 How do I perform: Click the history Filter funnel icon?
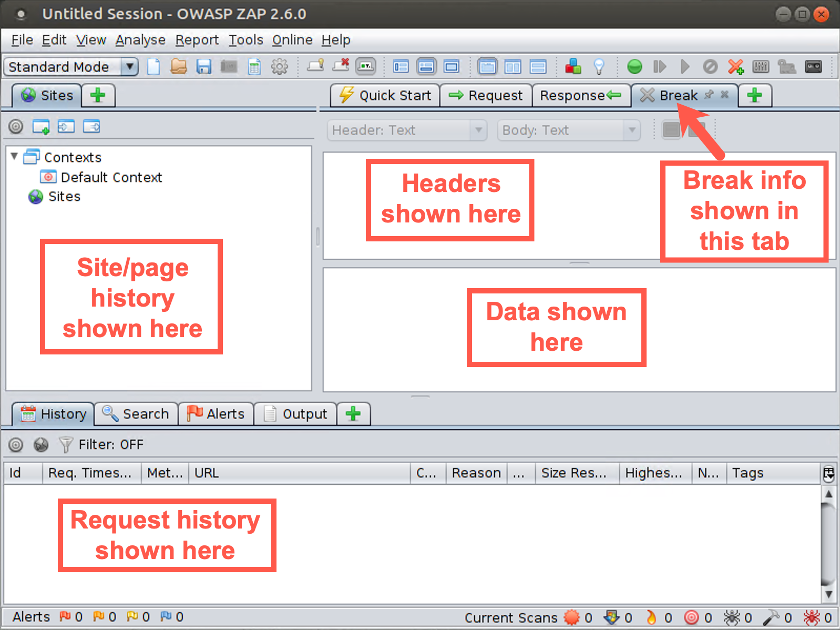tap(66, 445)
